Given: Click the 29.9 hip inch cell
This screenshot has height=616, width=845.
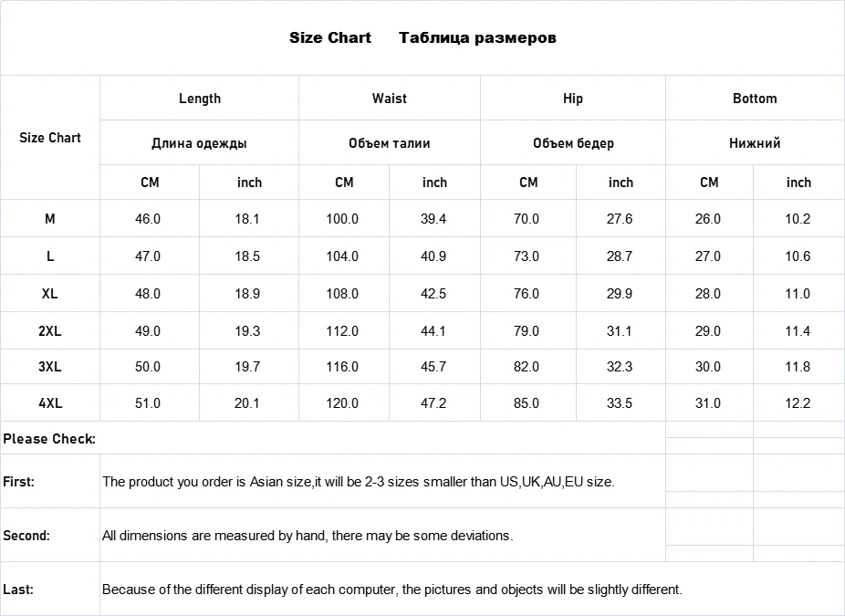Looking at the screenshot, I should (x=620, y=294).
